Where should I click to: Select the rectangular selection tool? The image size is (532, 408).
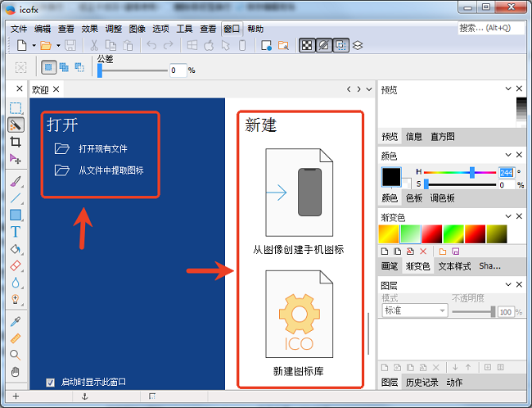point(16,108)
